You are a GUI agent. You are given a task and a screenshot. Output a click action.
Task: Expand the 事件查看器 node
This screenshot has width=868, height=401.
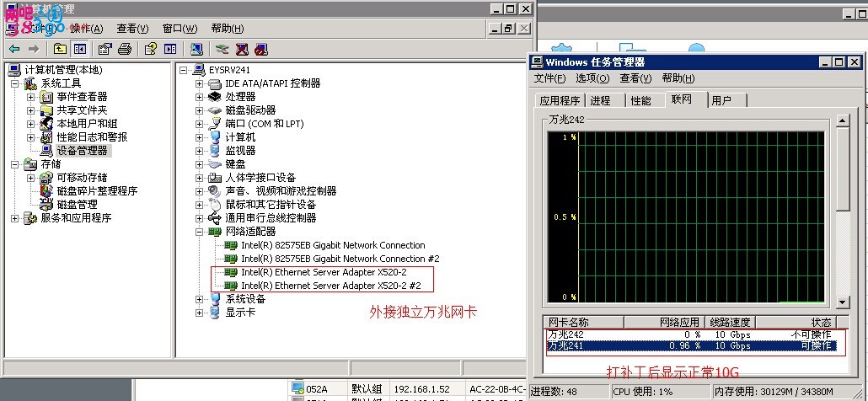click(x=30, y=97)
